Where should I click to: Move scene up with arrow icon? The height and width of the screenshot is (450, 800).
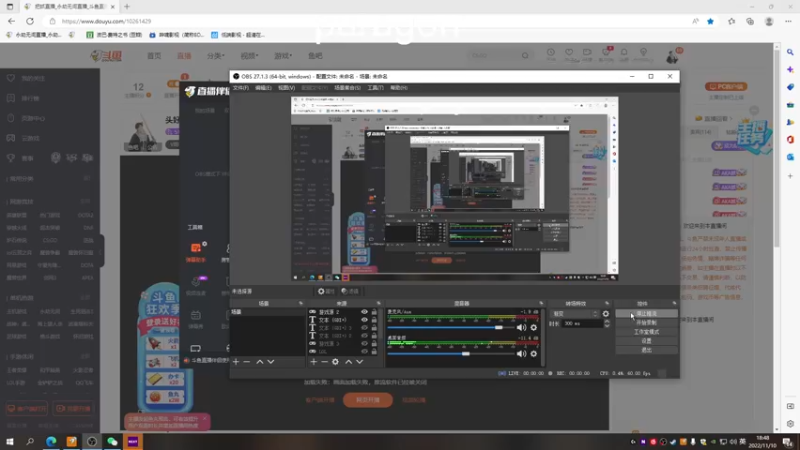click(x=260, y=362)
